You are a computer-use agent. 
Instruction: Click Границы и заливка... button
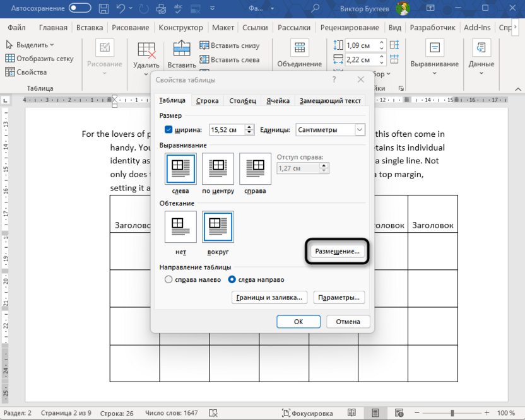point(269,297)
